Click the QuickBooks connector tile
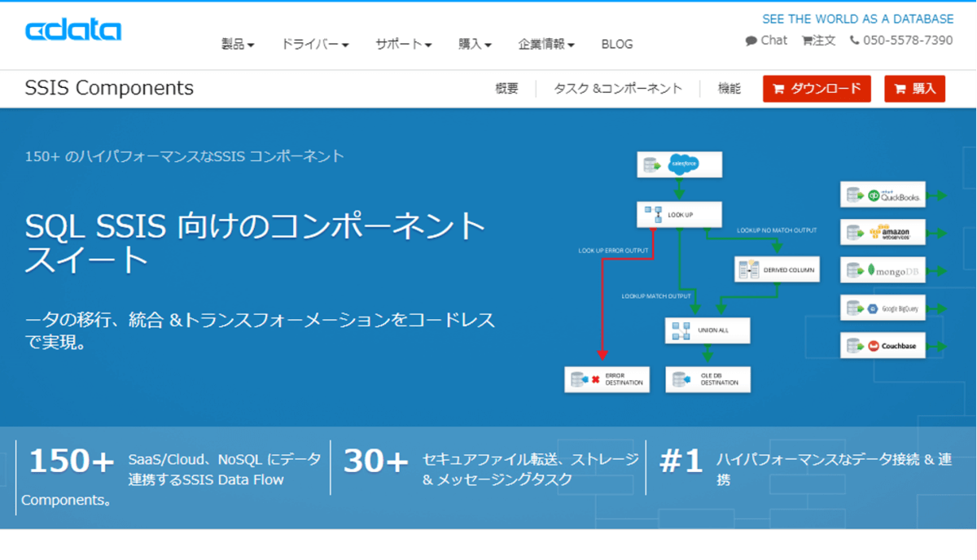This screenshot has width=977, height=560. (x=883, y=195)
